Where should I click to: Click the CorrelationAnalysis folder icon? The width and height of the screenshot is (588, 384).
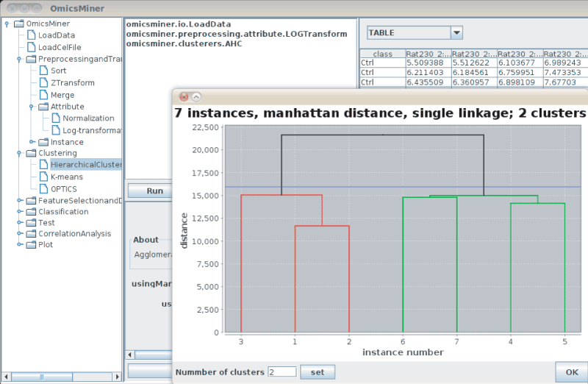(x=31, y=233)
